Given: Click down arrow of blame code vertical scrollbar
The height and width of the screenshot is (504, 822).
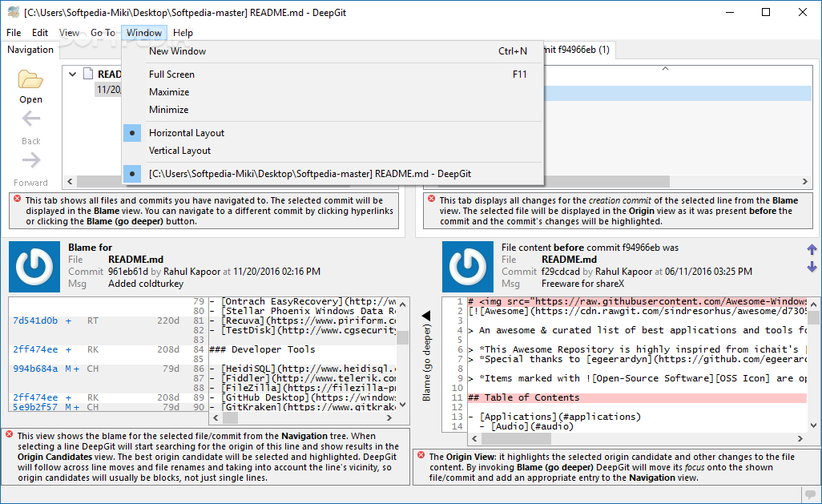Looking at the screenshot, I should [x=403, y=405].
